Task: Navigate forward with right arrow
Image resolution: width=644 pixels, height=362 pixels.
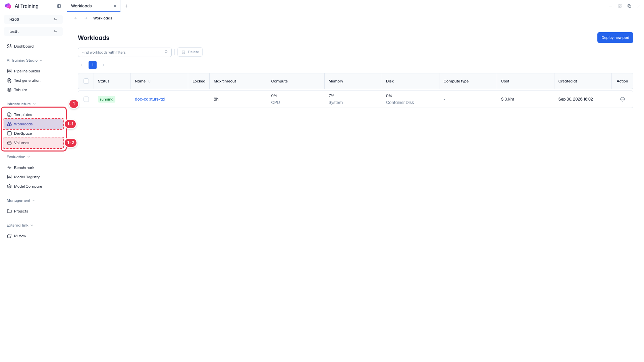Action: (x=86, y=18)
